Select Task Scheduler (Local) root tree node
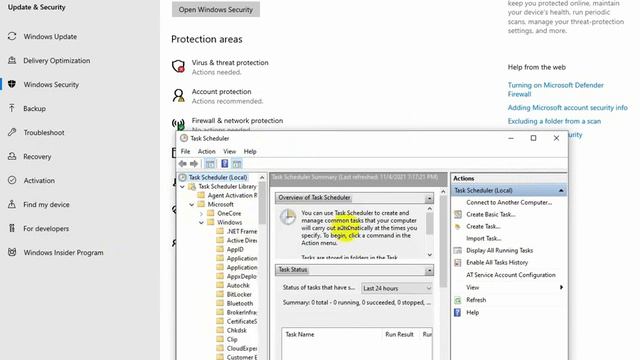The height and width of the screenshot is (360, 640). coord(218,178)
